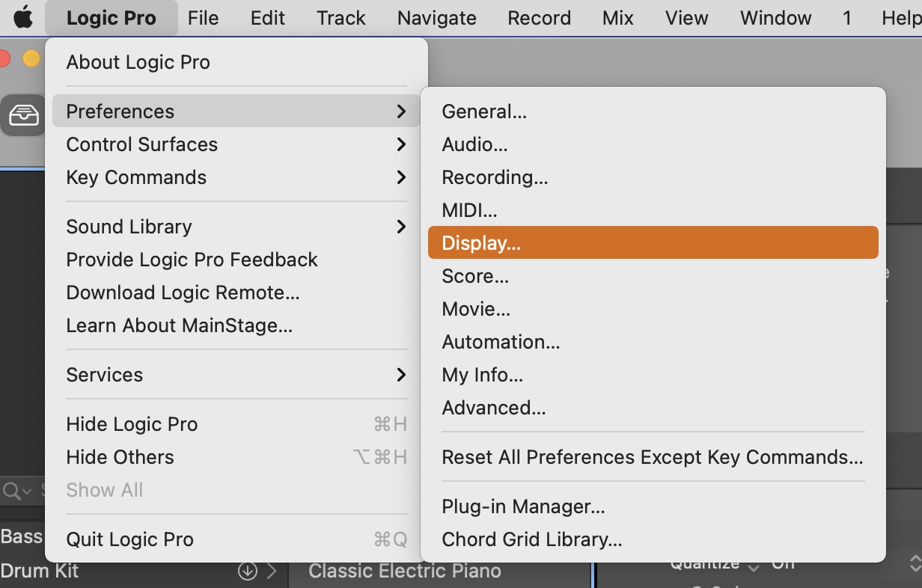Choose Hide Others

point(236,457)
